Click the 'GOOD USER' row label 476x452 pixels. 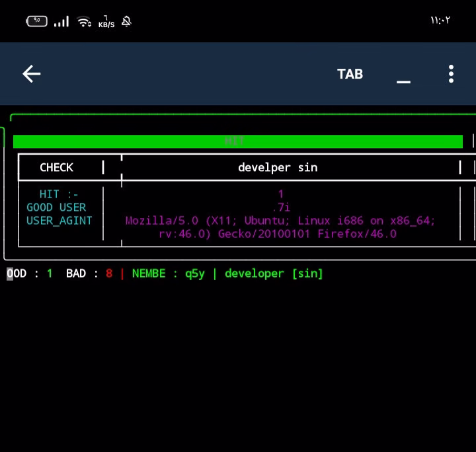click(56, 207)
